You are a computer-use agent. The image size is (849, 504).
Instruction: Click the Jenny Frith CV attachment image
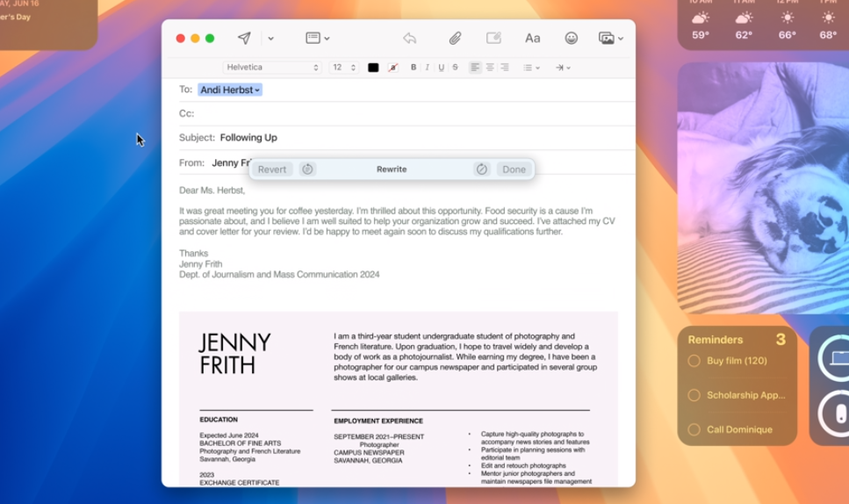click(x=399, y=399)
